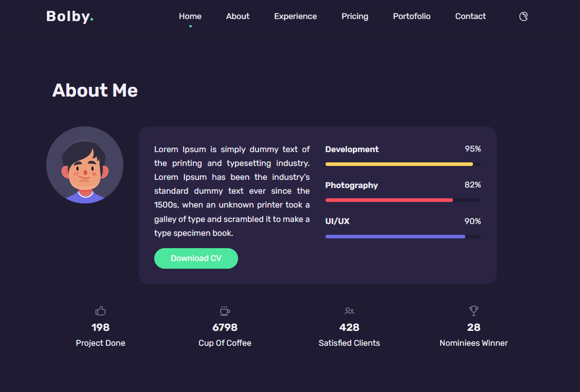
Task: Click the About Me heading
Action: [95, 90]
